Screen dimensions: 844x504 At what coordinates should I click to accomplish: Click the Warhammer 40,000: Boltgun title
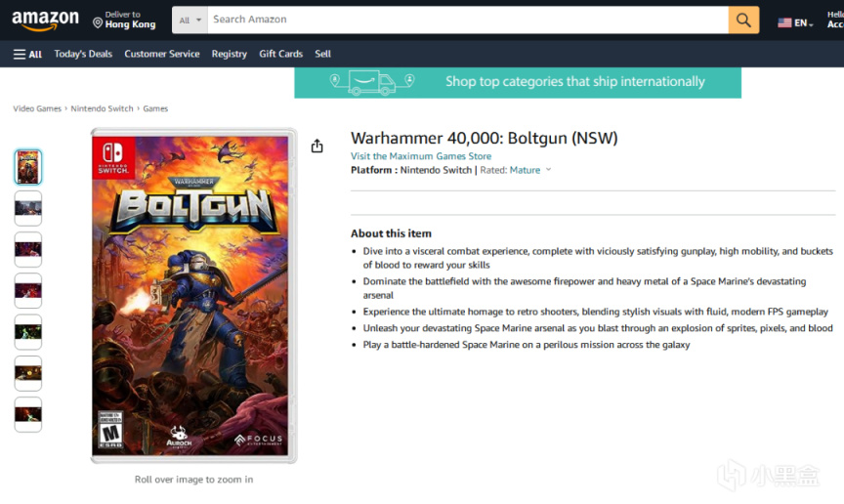point(484,139)
